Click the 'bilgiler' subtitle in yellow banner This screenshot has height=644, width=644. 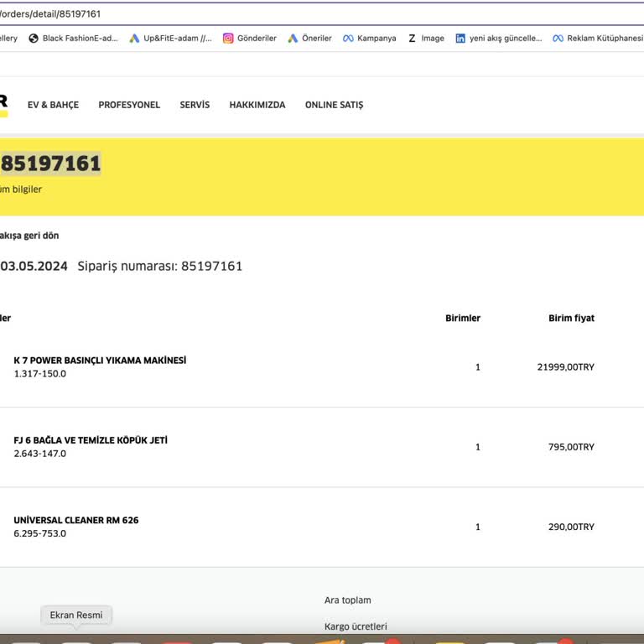point(27,190)
